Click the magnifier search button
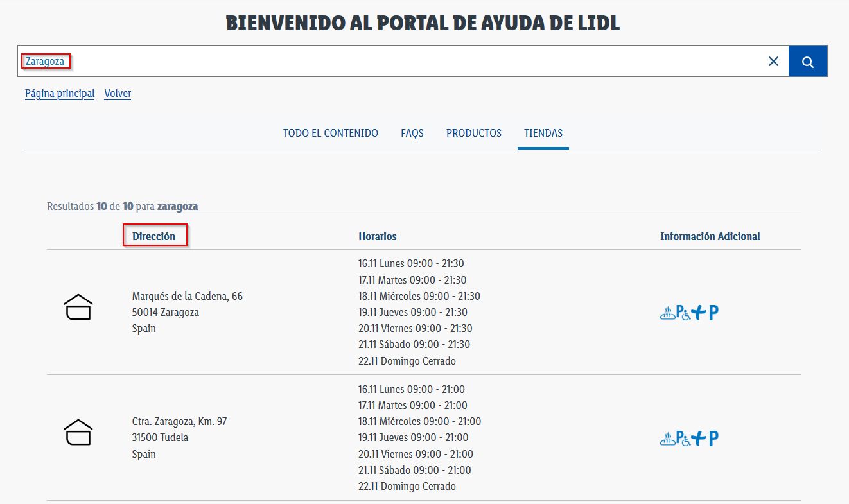849x504 pixels. [807, 62]
